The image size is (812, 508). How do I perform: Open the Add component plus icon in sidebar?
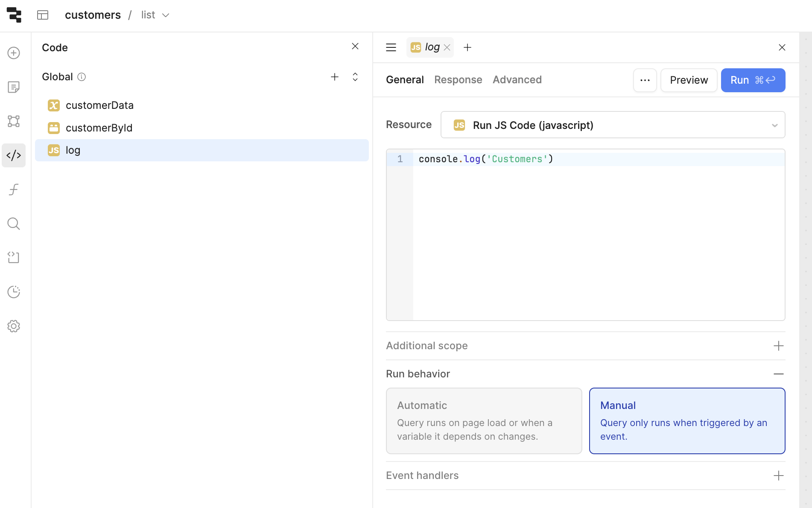[14, 53]
